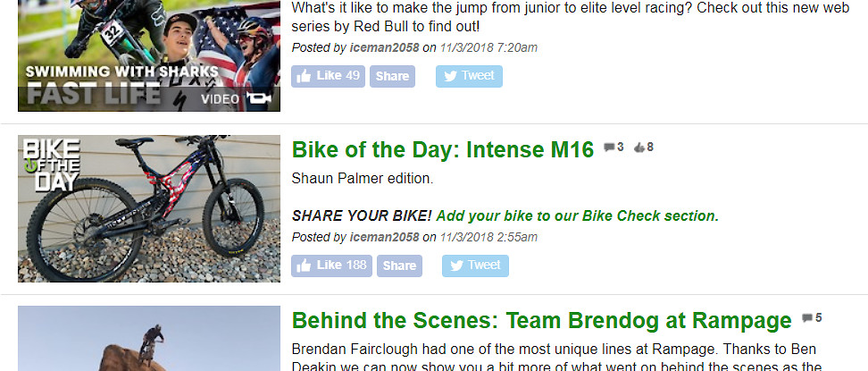The image size is (868, 371).
Task: Click the Bike of the Day logo badge
Action: click(x=51, y=164)
